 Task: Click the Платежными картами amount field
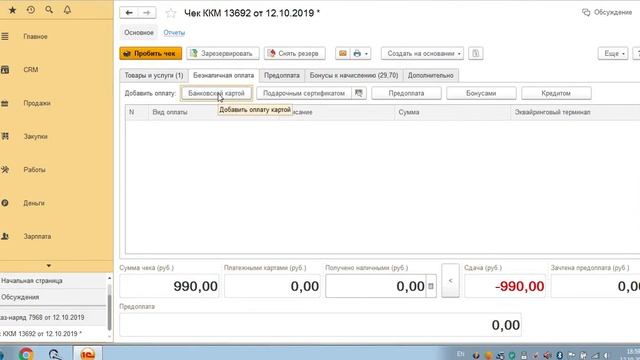[272, 286]
